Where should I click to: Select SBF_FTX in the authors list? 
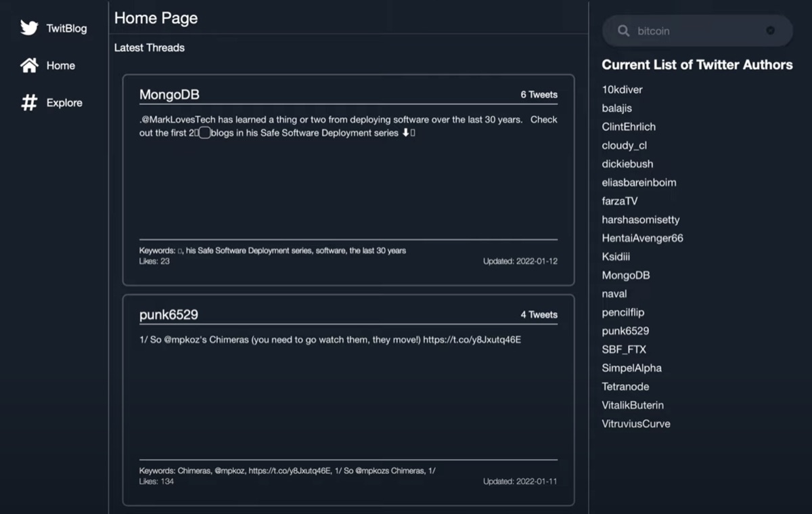click(624, 349)
